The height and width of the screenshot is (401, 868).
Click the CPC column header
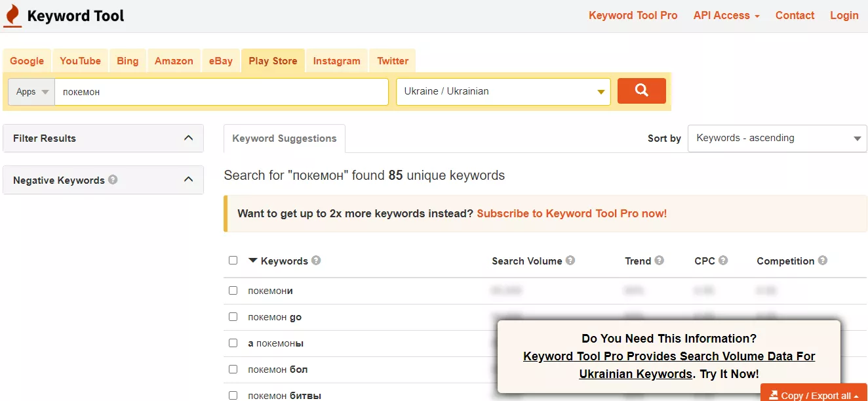click(x=705, y=261)
